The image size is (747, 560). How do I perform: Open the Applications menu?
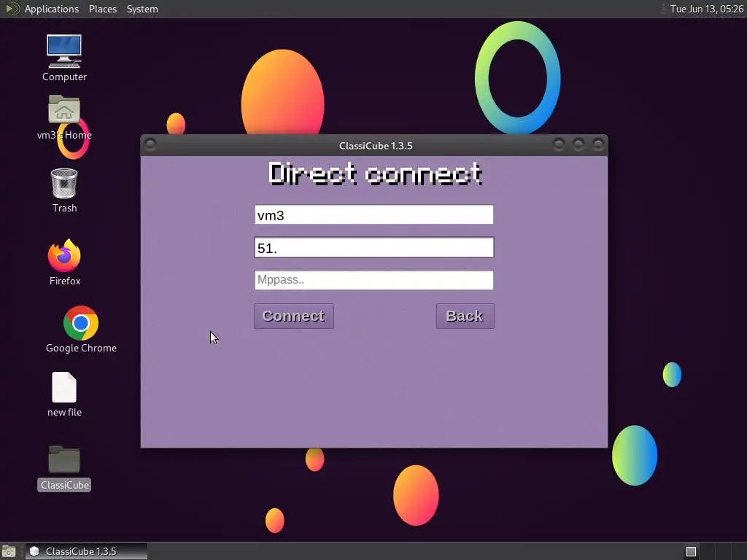tap(52, 9)
